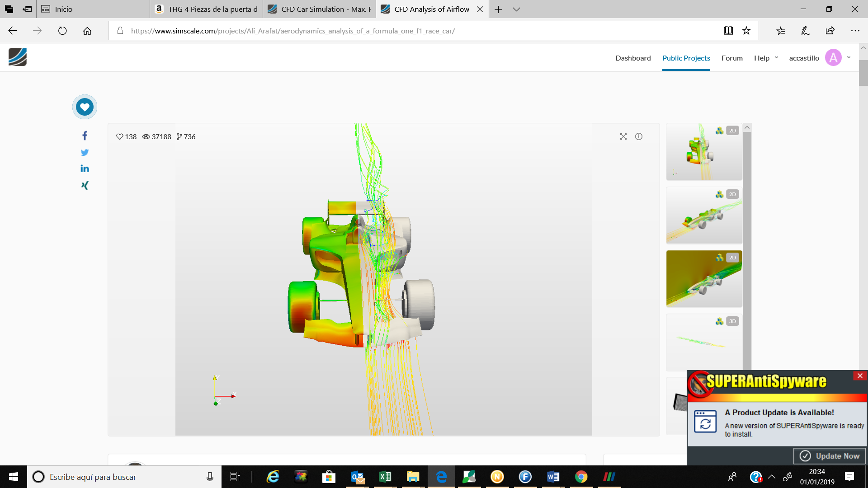Select the 3D result thumbnail

coord(703,342)
